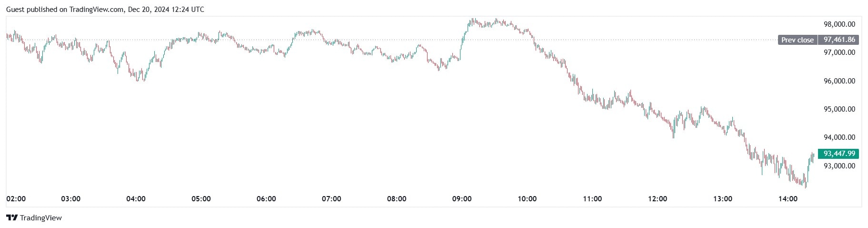
Task: Click the 02:00 time axis label
Action: point(16,199)
